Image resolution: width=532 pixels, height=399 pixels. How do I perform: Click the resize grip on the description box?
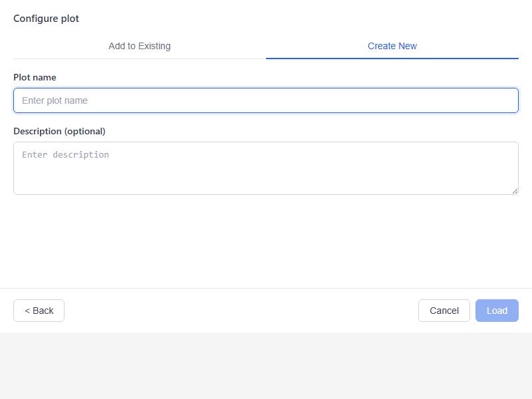515,192
